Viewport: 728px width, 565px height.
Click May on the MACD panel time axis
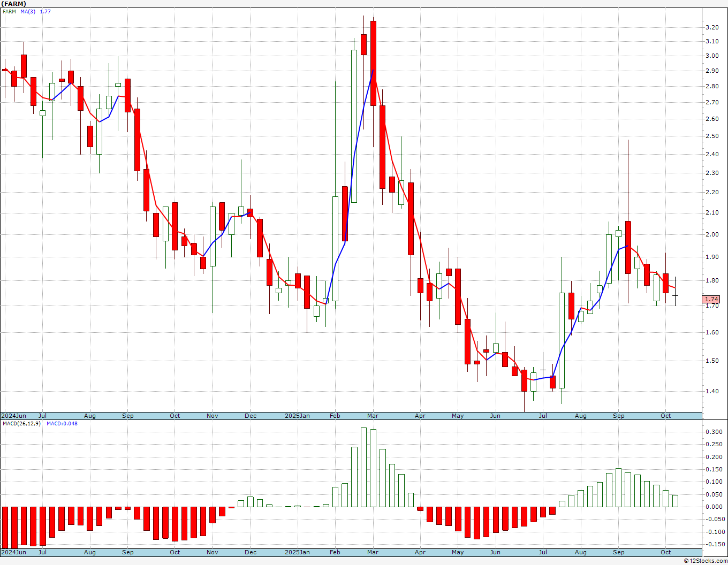458,552
